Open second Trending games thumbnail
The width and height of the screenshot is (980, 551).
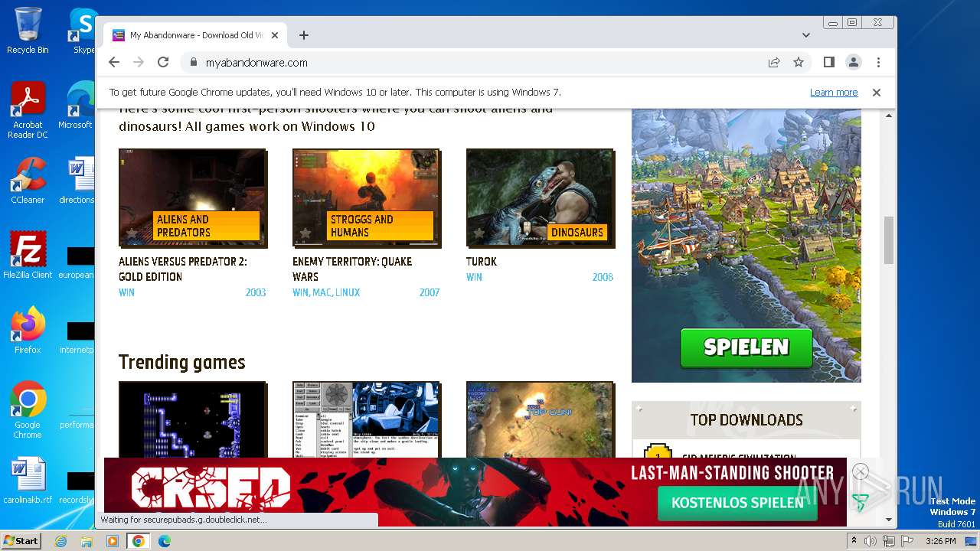pos(366,419)
